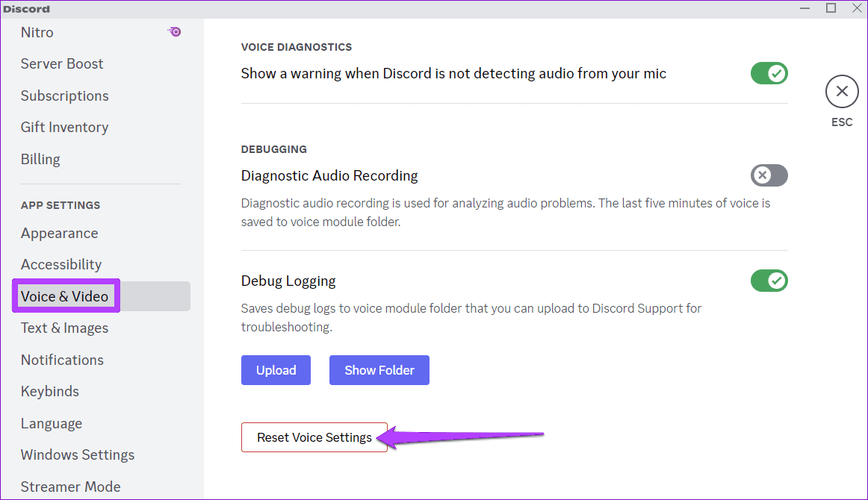Viewport: 868px width, 500px height.
Task: Change the app Language
Action: (x=52, y=423)
